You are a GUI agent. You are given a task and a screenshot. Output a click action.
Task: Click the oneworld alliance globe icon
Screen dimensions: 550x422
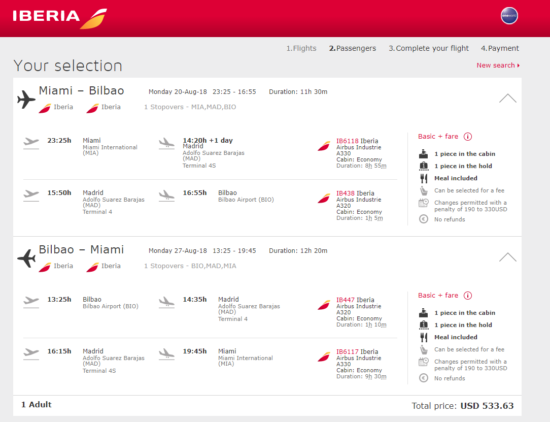[509, 16]
